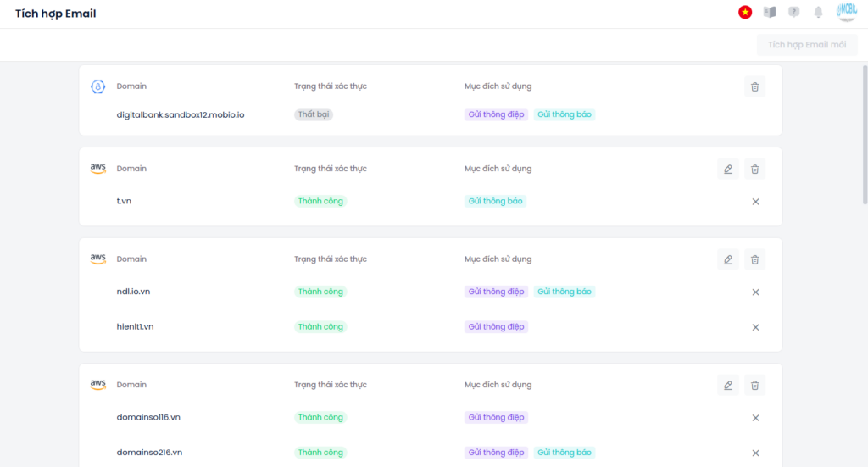Screen dimensions: 868x467
Task: Click the Tích hợp Email mới button
Action: [807, 45]
